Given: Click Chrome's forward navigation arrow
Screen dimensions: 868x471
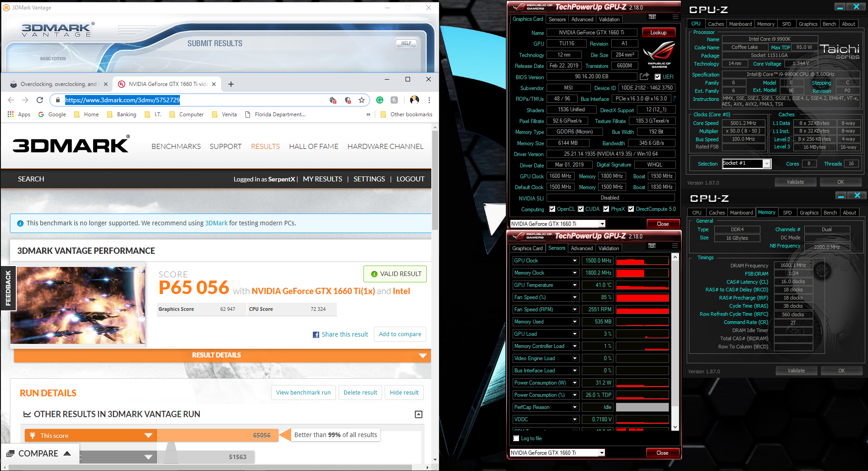Looking at the screenshot, I should click(x=25, y=100).
